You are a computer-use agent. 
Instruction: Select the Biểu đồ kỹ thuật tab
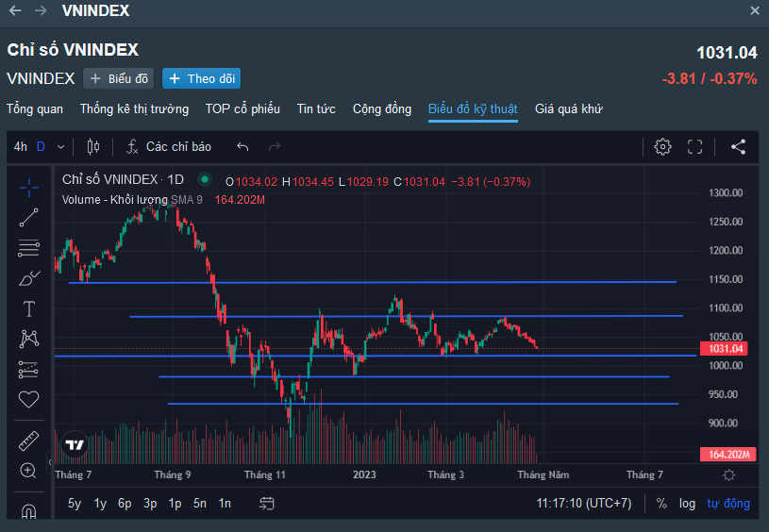[473, 108]
